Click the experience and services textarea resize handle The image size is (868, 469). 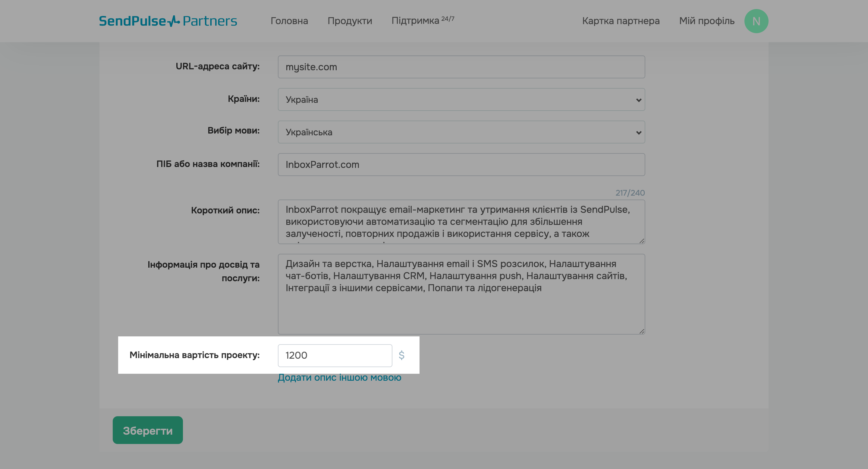pyautogui.click(x=642, y=331)
